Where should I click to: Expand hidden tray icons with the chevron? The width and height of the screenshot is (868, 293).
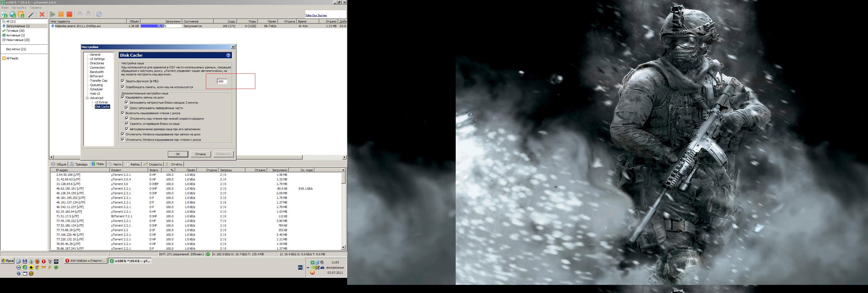click(x=308, y=268)
